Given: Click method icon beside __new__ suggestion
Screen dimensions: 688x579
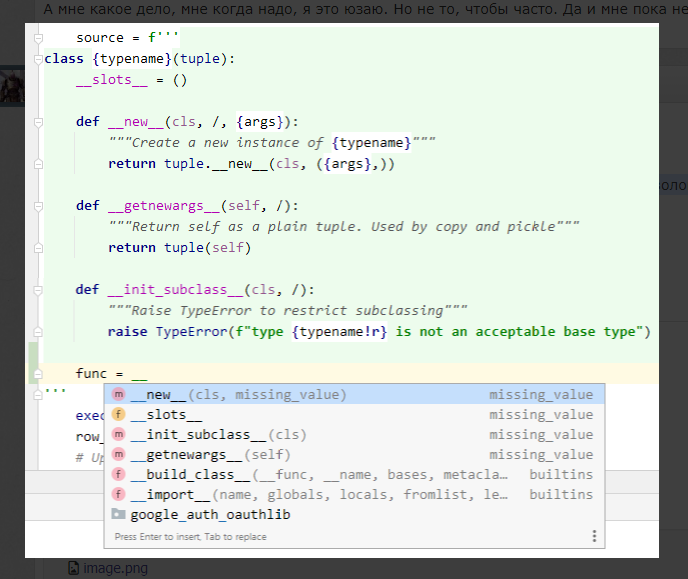Looking at the screenshot, I should tap(118, 394).
